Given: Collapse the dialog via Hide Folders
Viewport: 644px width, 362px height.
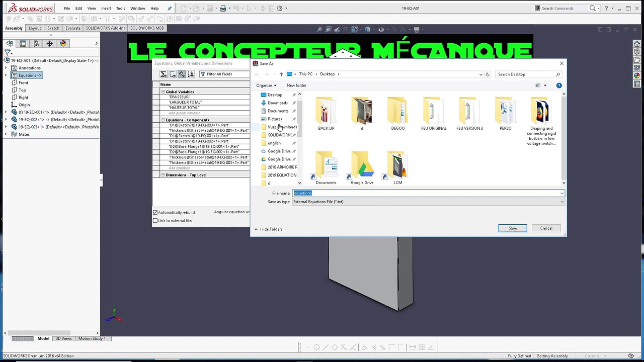Looking at the screenshot, I should pyautogui.click(x=269, y=229).
